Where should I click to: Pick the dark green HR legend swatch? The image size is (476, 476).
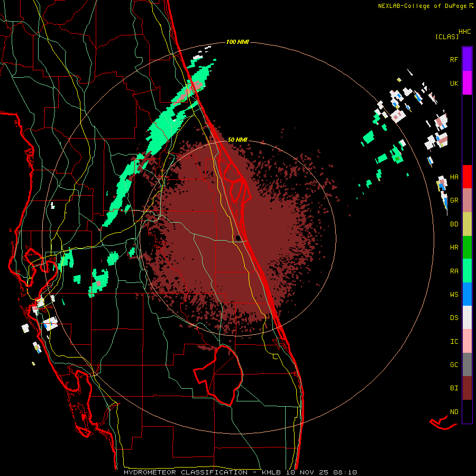coord(467,247)
